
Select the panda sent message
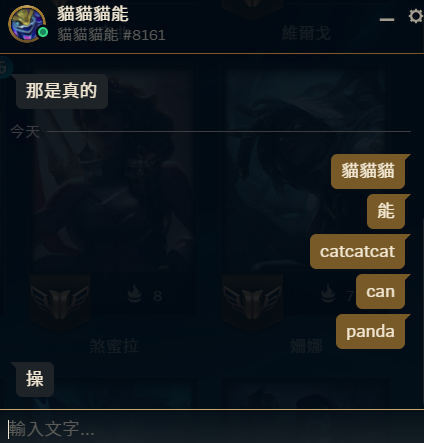pos(370,331)
